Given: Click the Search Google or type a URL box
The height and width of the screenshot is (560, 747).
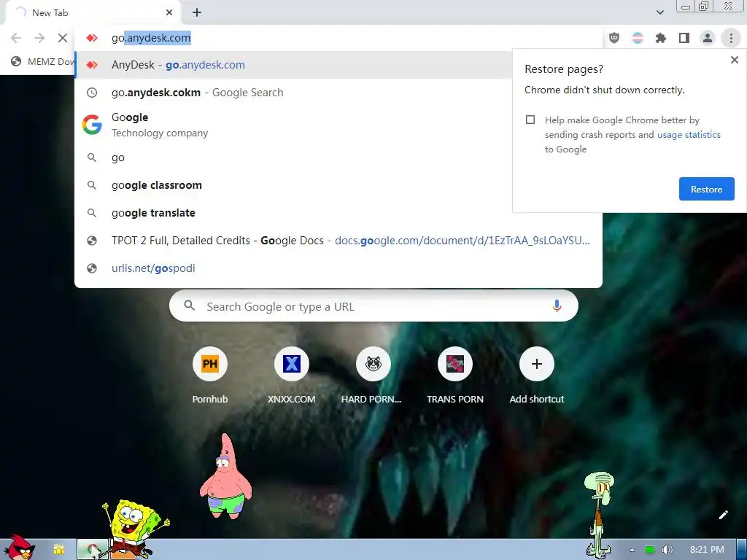Looking at the screenshot, I should point(373,306).
